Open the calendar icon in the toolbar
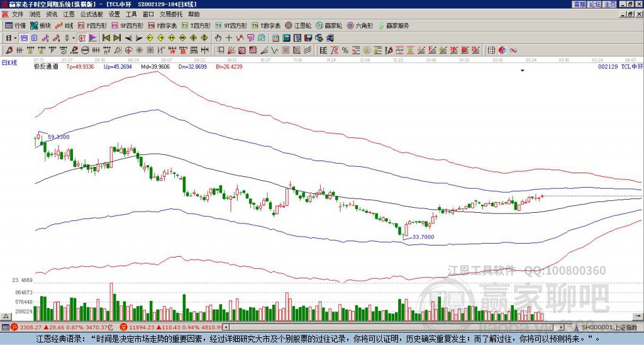644x345 pixels. click(275, 38)
